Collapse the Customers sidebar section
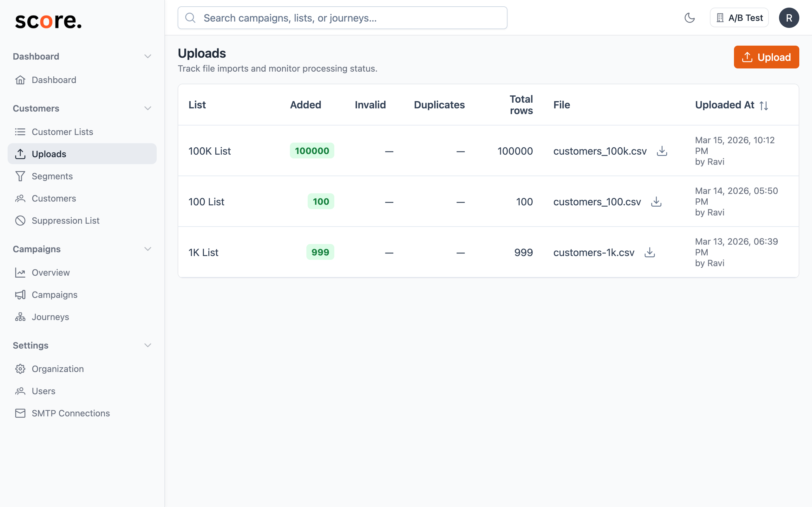 click(x=147, y=108)
